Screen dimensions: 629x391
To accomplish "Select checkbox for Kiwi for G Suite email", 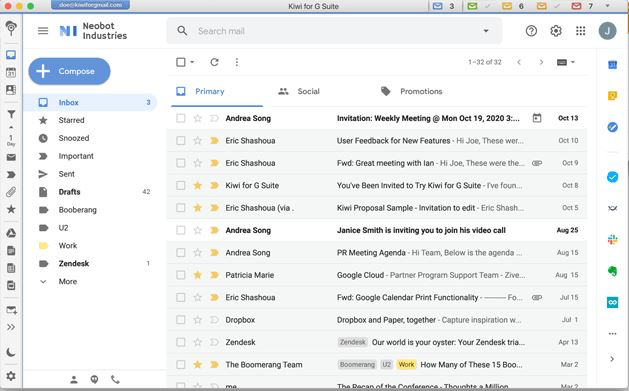I will [181, 185].
